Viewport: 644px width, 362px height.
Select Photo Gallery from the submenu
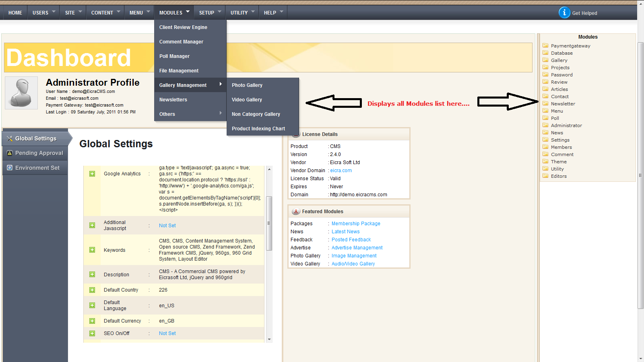(247, 85)
